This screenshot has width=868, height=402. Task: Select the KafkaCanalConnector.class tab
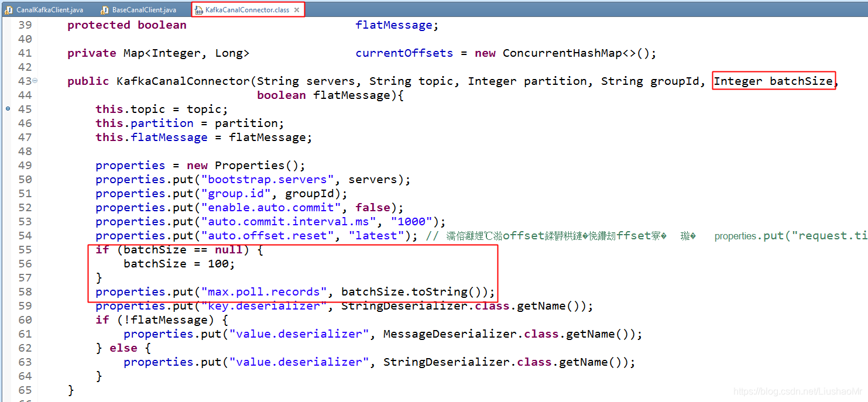point(247,10)
